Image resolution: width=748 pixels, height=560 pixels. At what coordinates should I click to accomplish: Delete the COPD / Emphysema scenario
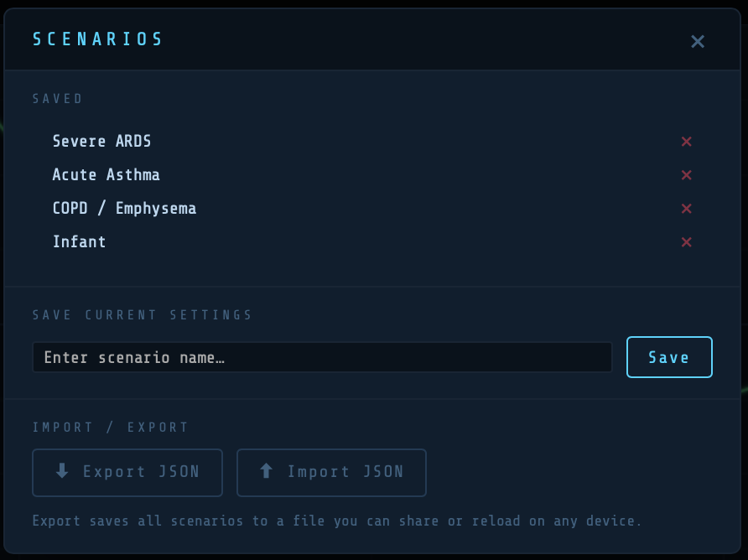click(x=686, y=209)
